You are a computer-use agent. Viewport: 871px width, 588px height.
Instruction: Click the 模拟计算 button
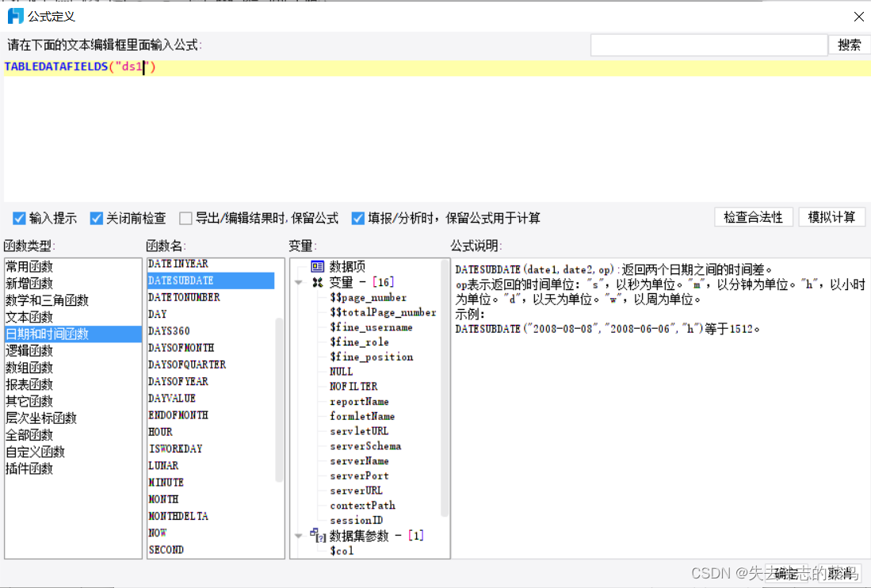(x=831, y=216)
